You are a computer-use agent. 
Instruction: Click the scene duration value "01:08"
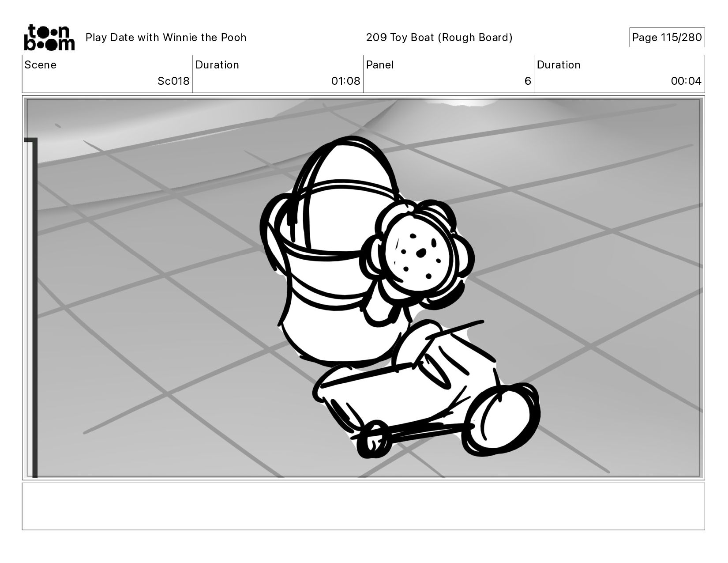click(346, 81)
